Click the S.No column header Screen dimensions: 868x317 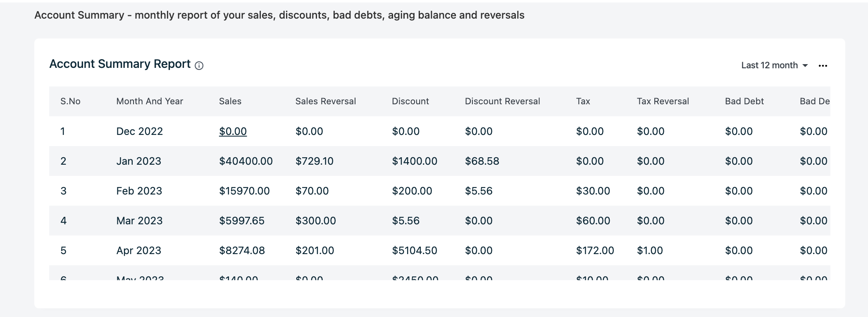[x=70, y=101]
